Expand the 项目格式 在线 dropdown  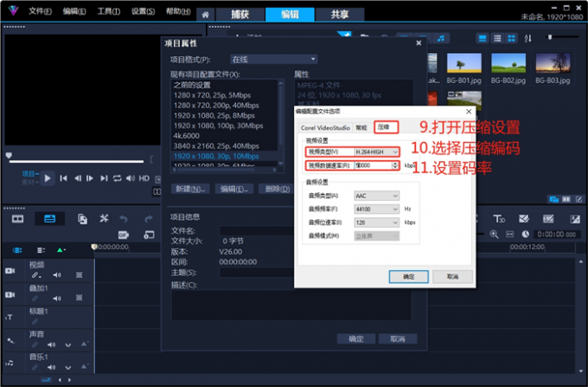click(x=274, y=60)
